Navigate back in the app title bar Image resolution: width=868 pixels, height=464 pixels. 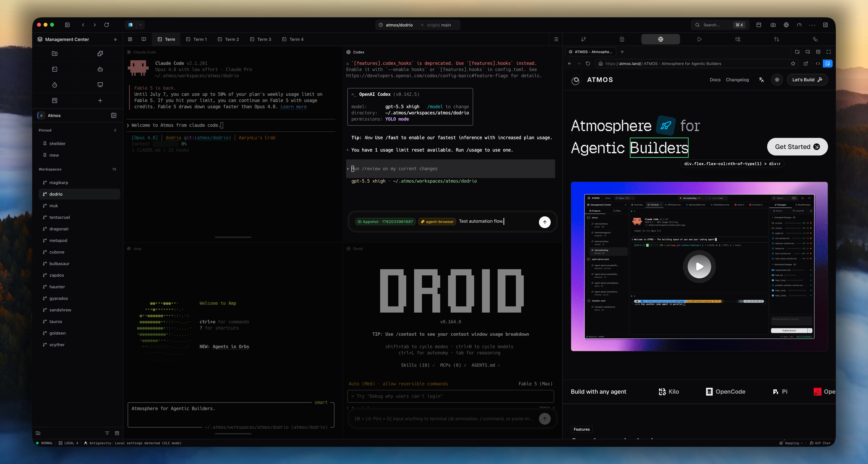pos(83,25)
